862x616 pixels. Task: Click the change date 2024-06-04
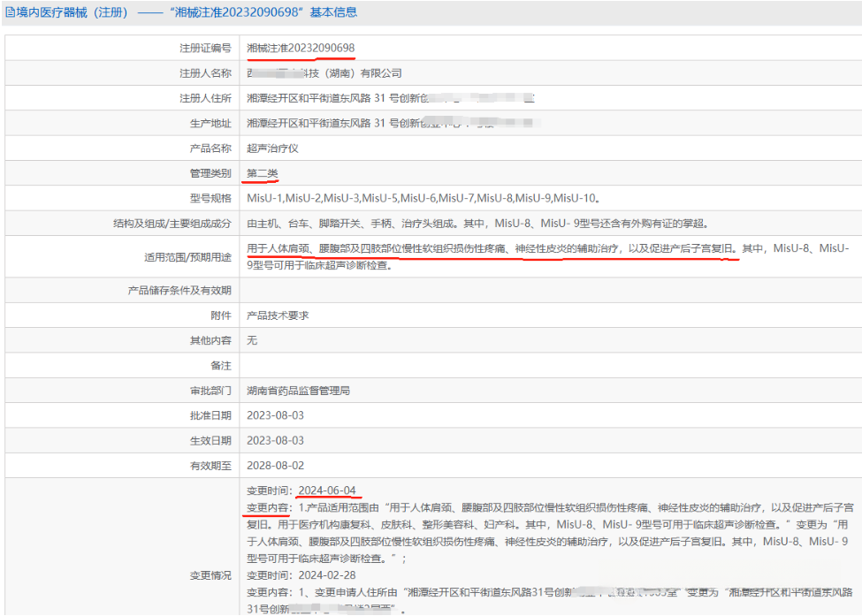point(326,491)
